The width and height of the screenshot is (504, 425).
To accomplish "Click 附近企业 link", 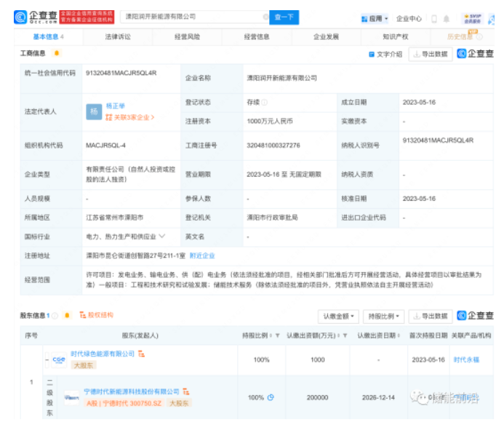I will click(202, 255).
